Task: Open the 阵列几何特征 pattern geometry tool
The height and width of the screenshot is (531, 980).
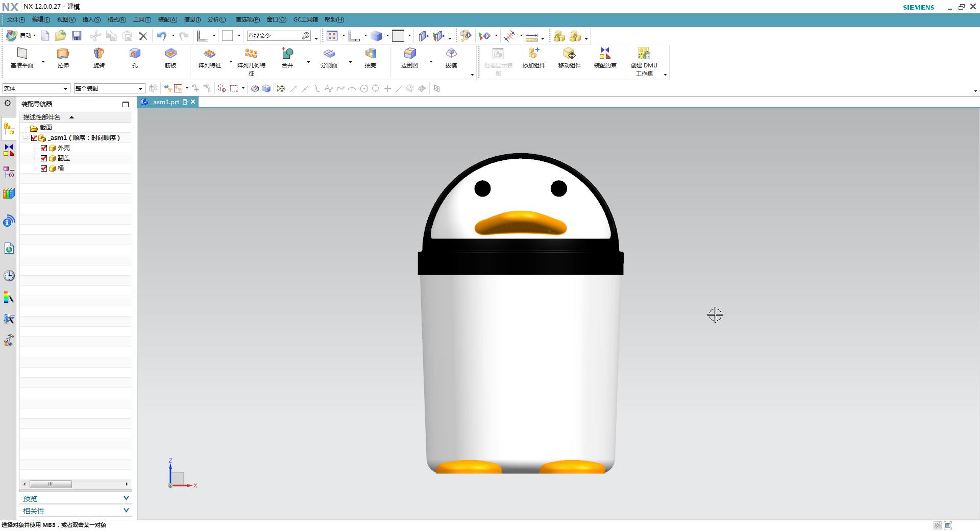Action: click(251, 62)
